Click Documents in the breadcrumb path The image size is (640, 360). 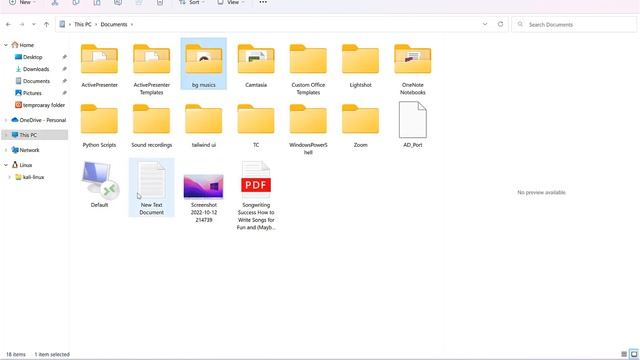tap(114, 24)
